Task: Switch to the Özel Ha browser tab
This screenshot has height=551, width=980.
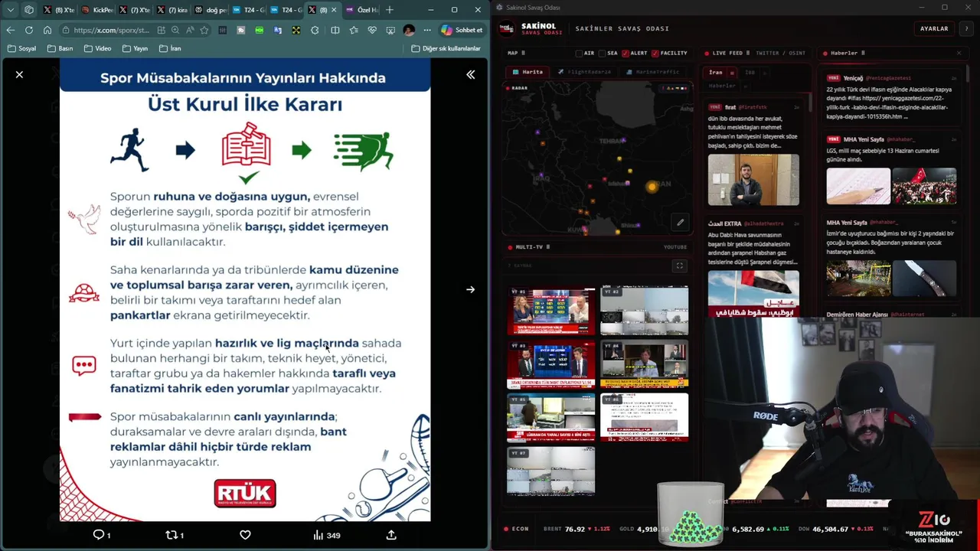Action: coord(361,10)
